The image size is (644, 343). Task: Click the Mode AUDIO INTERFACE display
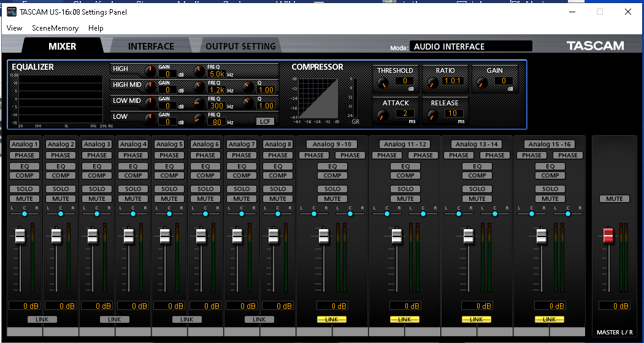tap(470, 47)
